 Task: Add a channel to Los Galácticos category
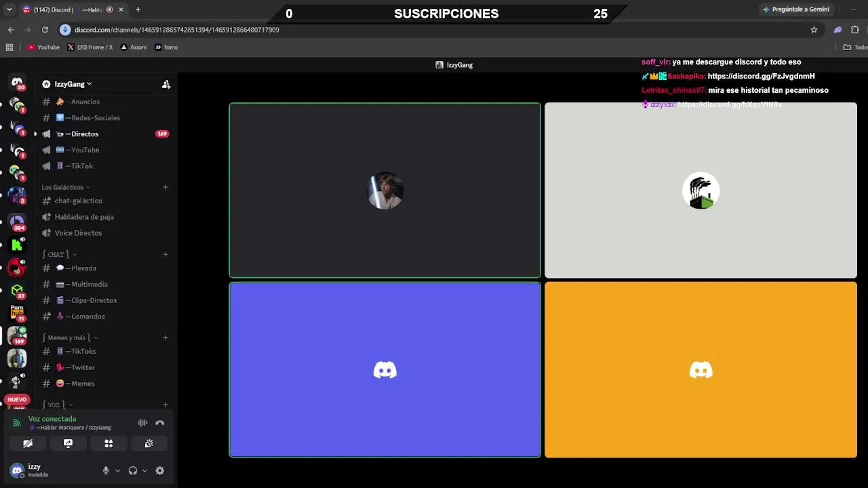point(165,187)
